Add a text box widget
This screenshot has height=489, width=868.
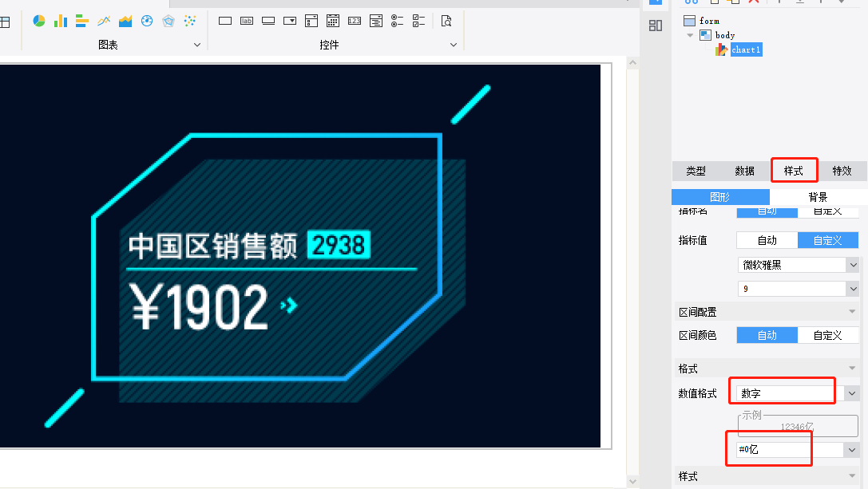coord(224,21)
